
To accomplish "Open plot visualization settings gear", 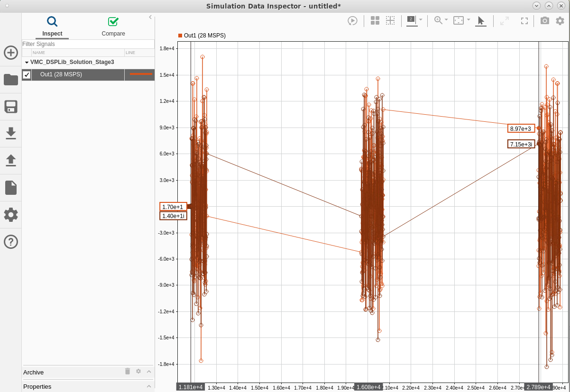I will tap(560, 21).
